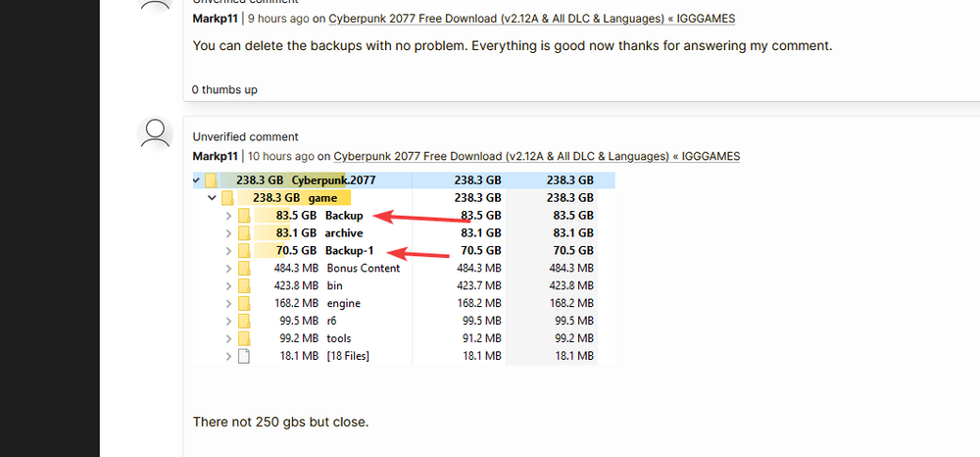Click the r6 folder icon
The image size is (980, 457).
(x=244, y=321)
